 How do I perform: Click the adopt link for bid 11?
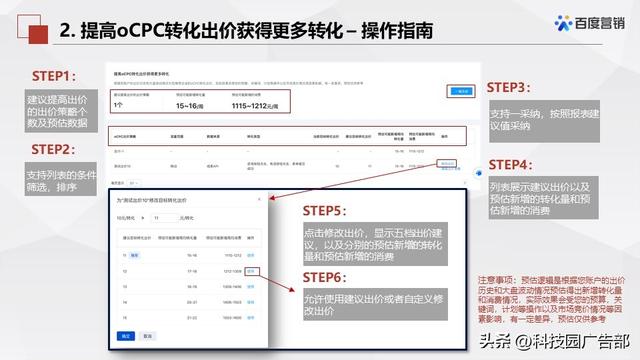coord(251,255)
